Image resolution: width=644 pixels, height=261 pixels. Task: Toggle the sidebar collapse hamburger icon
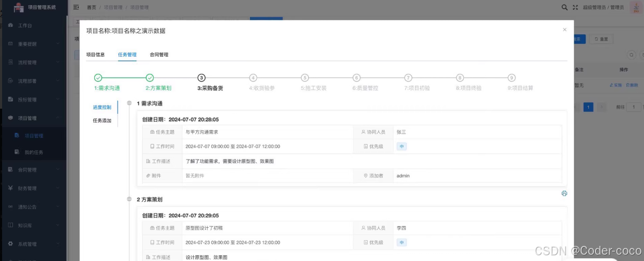click(77, 7)
